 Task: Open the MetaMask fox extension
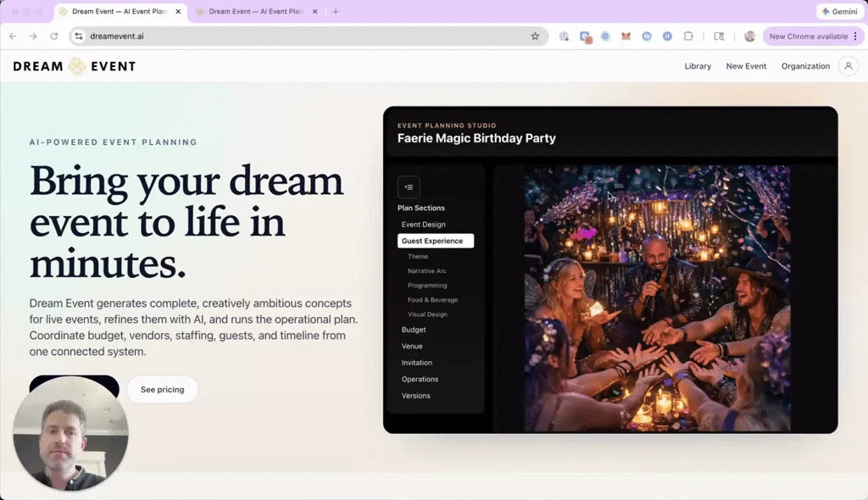coord(626,36)
